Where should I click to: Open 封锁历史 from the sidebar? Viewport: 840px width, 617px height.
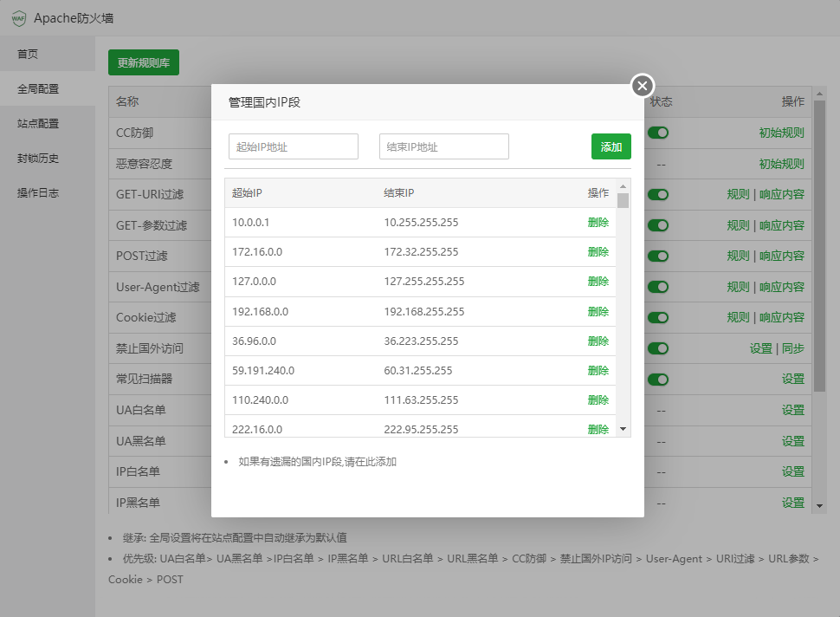[x=38, y=159]
